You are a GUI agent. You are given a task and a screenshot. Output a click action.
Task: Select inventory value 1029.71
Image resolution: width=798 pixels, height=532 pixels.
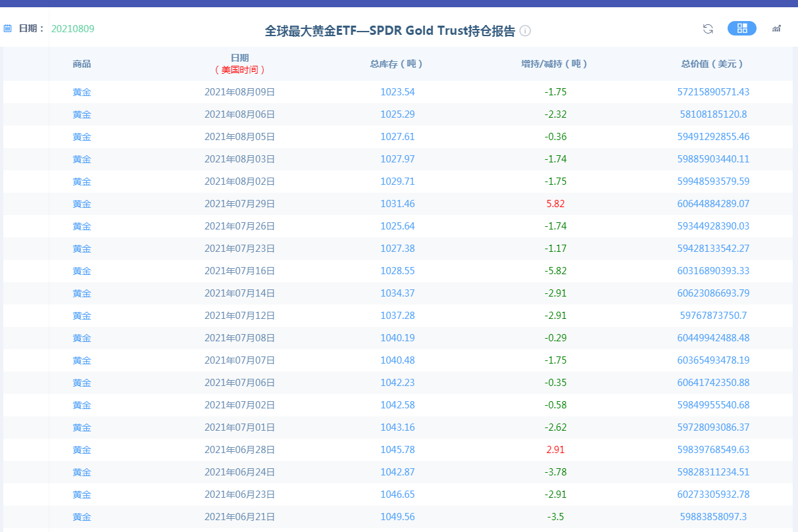[398, 181]
